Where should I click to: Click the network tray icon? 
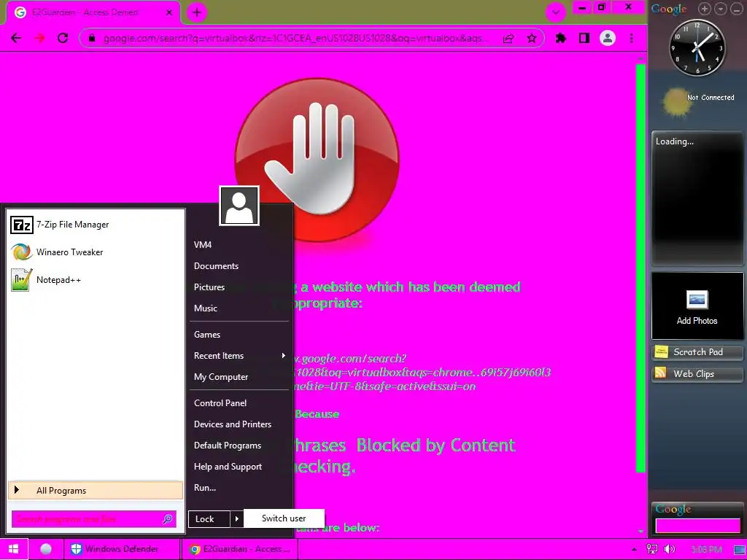[x=652, y=550]
